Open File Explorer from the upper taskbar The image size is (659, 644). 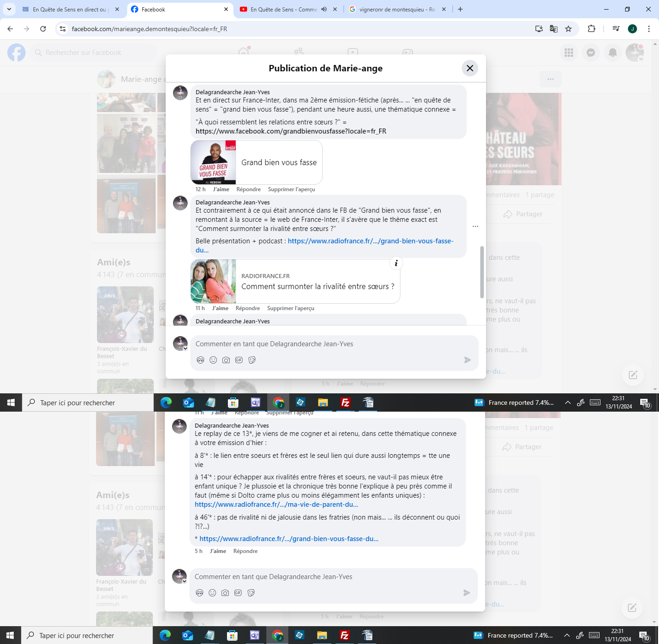[x=323, y=402]
